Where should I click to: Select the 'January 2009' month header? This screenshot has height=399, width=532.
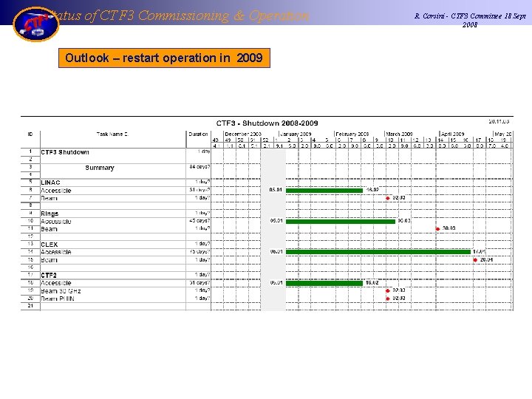pos(296,134)
